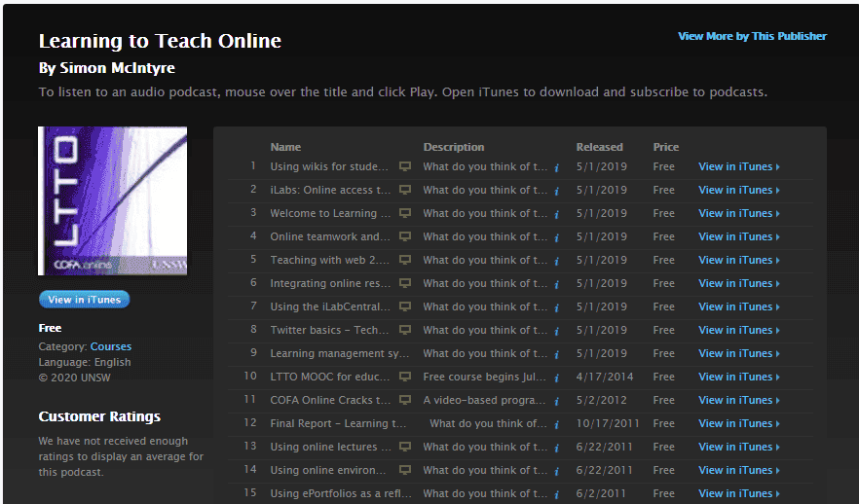Click the video icon next to "Twitter basics"
Image resolution: width=859 pixels, height=504 pixels.
pos(405,331)
